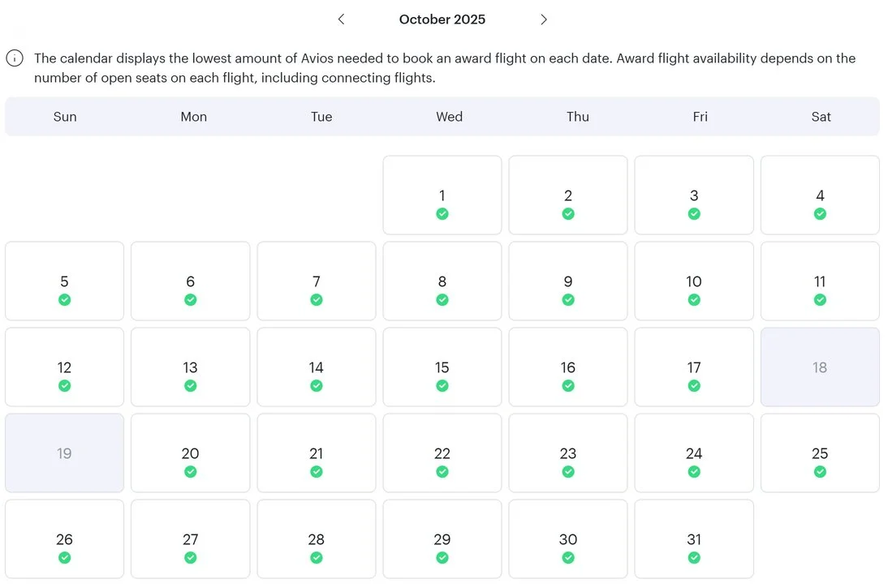Click the unavailable October 19 cell

[x=65, y=453]
